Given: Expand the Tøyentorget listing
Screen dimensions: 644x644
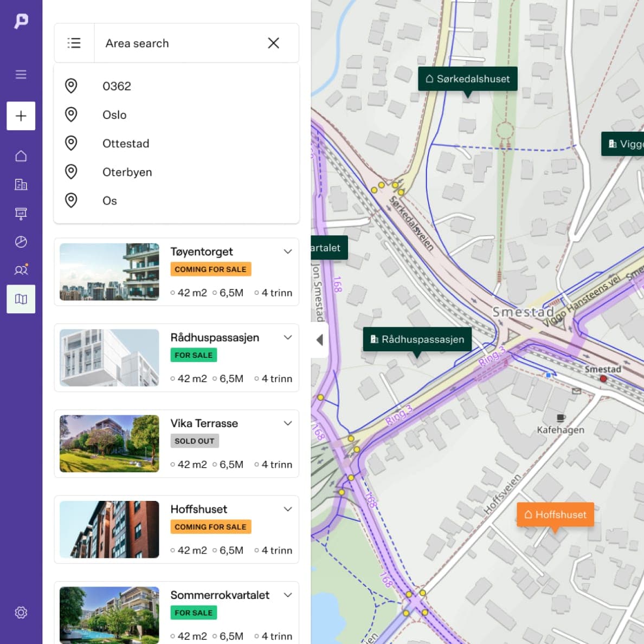Looking at the screenshot, I should pyautogui.click(x=288, y=252).
